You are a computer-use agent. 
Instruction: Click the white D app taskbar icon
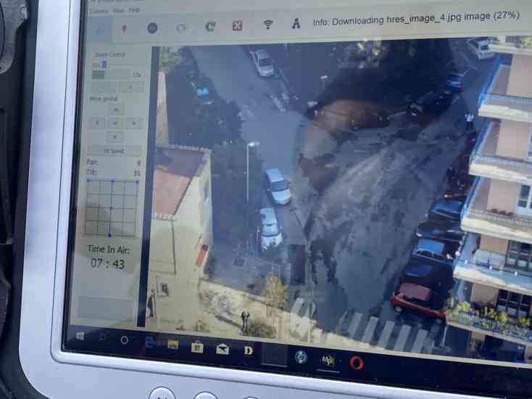pos(249,350)
